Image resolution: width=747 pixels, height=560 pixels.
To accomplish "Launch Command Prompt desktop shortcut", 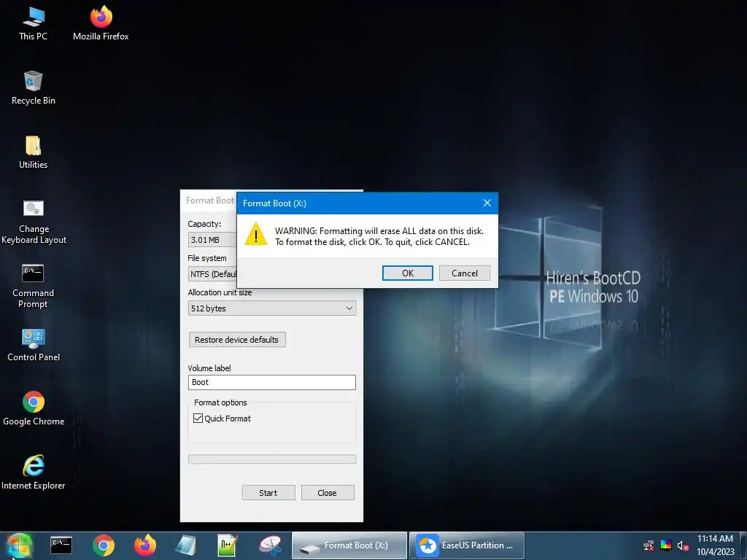I will tap(33, 286).
